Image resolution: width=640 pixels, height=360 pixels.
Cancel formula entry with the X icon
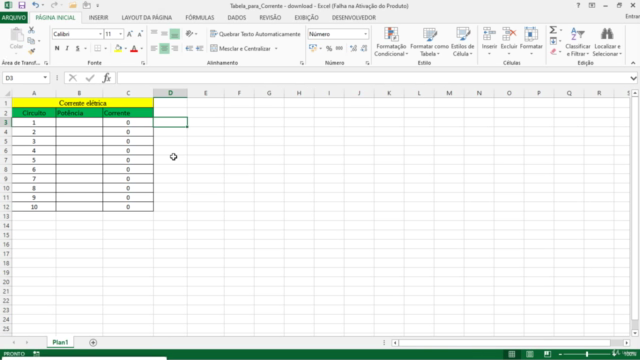[73, 78]
